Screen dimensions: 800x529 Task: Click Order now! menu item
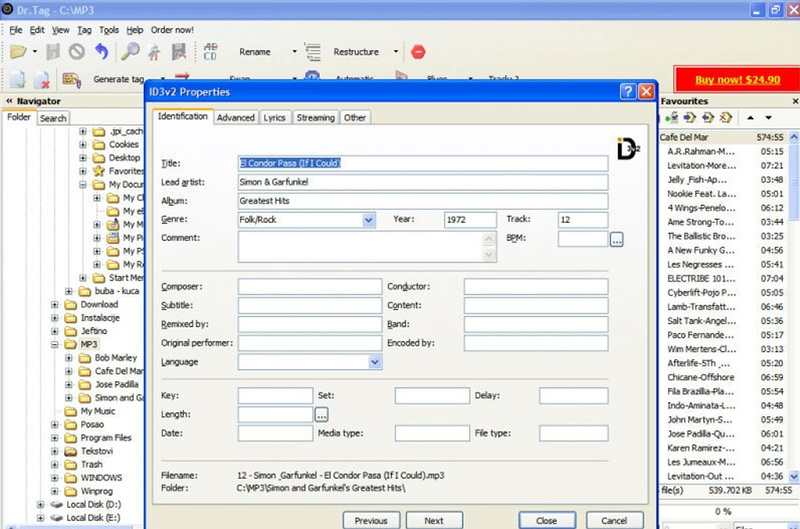point(172,30)
